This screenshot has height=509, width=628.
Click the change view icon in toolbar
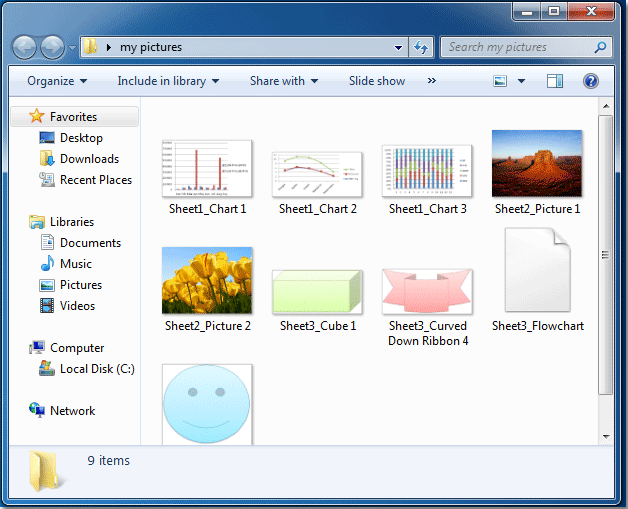tap(501, 81)
